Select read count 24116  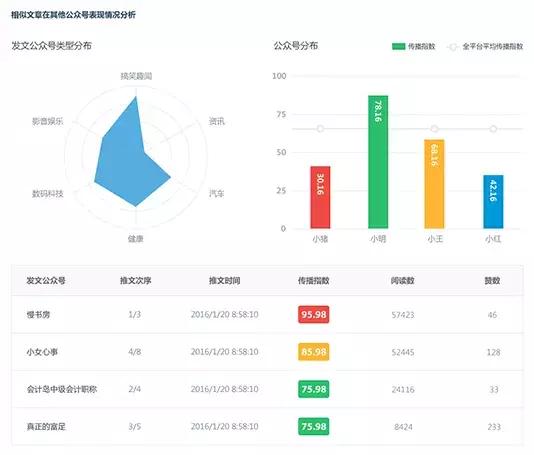click(403, 389)
